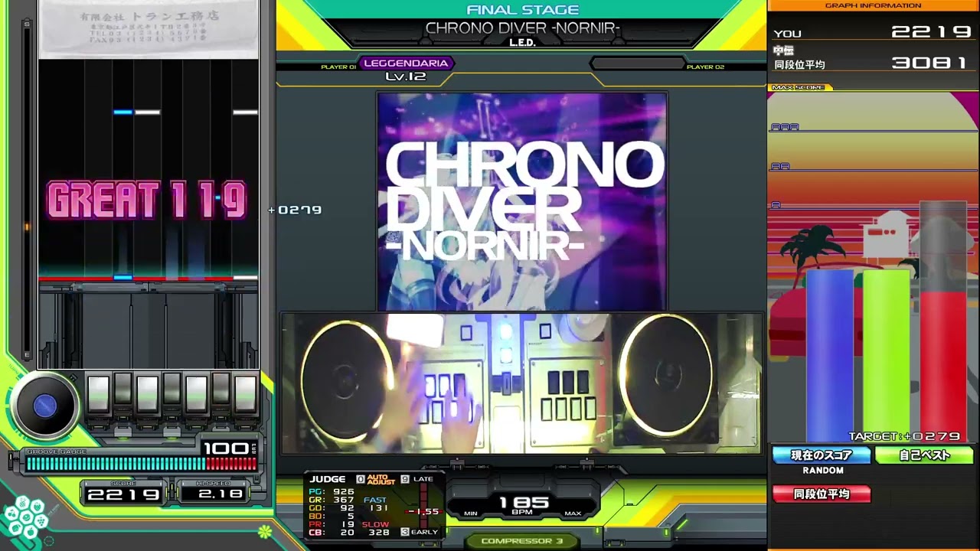This screenshot has height=551, width=980.
Task: Click the song progress bar beside the note lanes
Action: (27, 189)
